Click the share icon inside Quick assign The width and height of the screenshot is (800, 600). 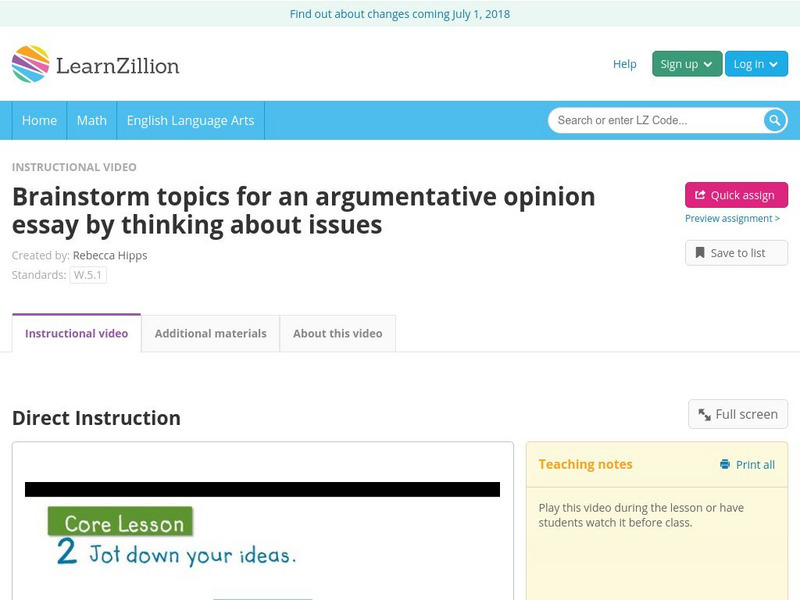click(x=699, y=194)
